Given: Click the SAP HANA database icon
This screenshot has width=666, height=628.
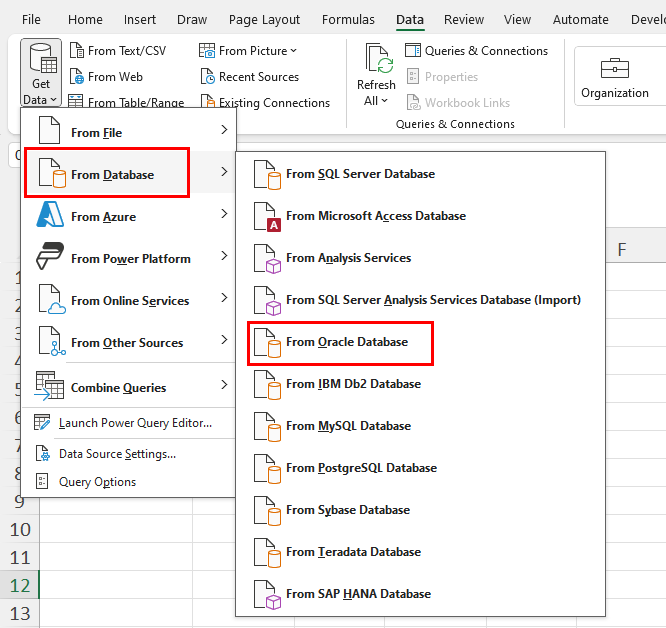Looking at the screenshot, I should (x=267, y=594).
